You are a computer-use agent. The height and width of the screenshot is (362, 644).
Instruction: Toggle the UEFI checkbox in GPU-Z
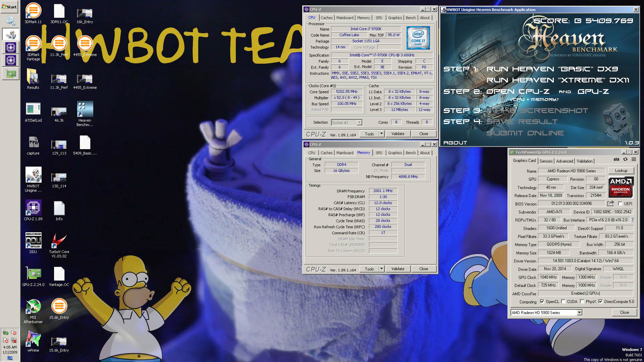tap(620, 203)
